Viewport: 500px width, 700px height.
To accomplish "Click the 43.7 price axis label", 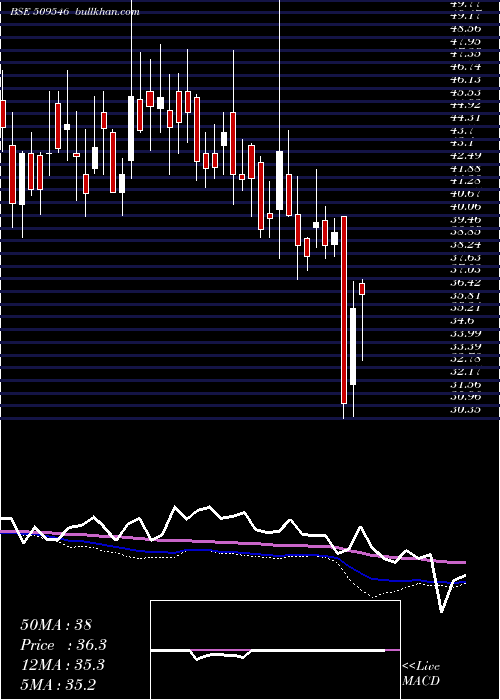I will click(x=462, y=131).
